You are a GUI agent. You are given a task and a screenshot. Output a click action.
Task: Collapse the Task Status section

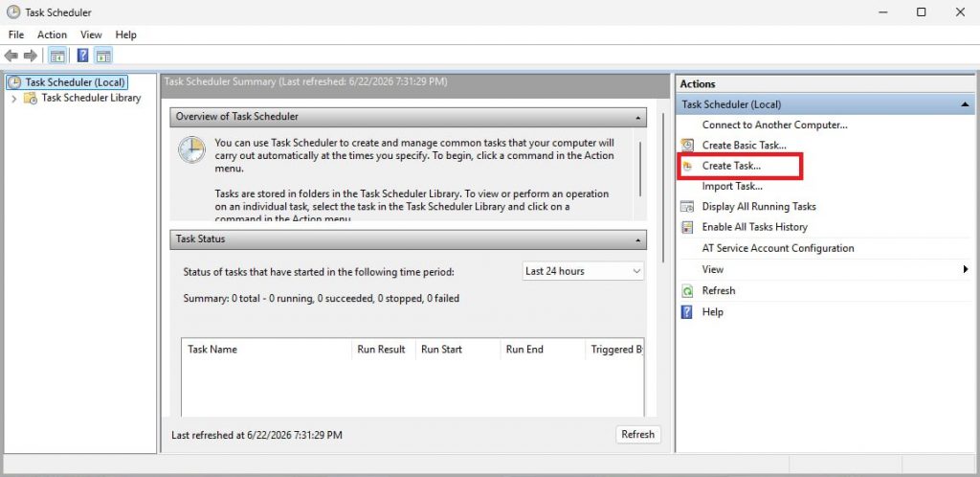pyautogui.click(x=637, y=239)
